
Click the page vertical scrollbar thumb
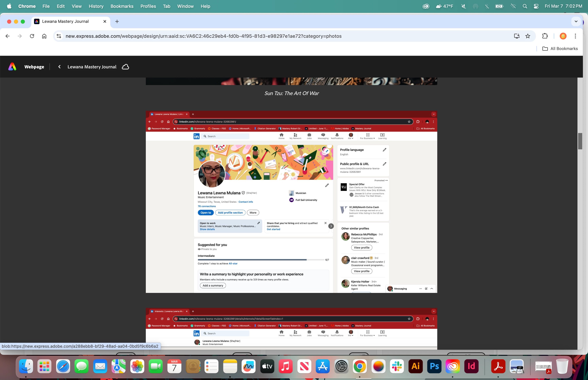580,141
